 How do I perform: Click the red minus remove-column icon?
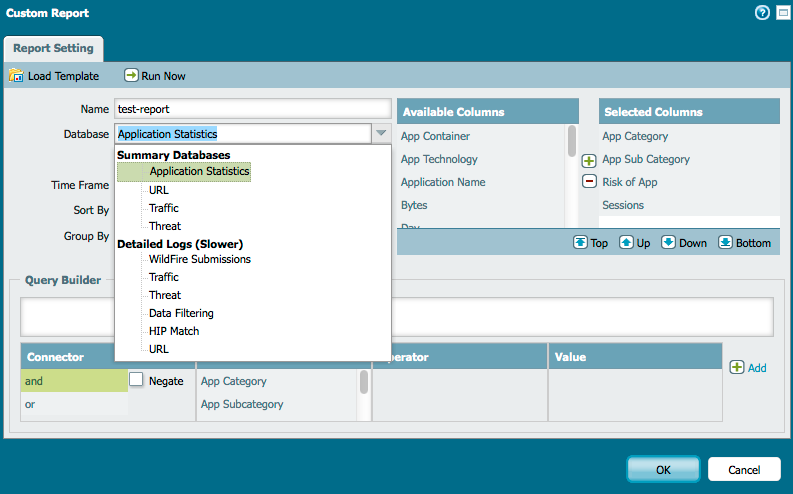589,181
